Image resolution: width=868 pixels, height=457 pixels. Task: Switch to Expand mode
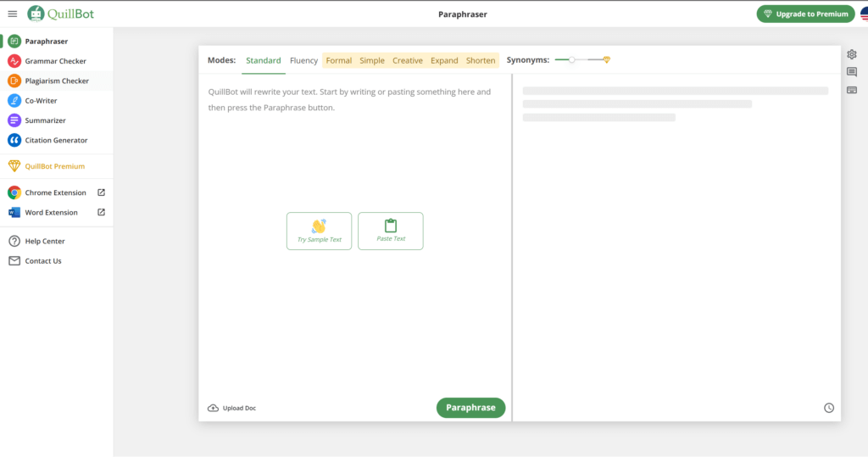[444, 60]
